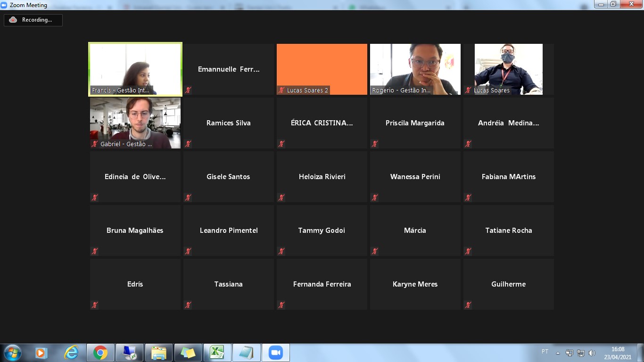Click the name Tatiane Rocha
Image resolution: width=644 pixels, height=362 pixels.
(x=509, y=230)
